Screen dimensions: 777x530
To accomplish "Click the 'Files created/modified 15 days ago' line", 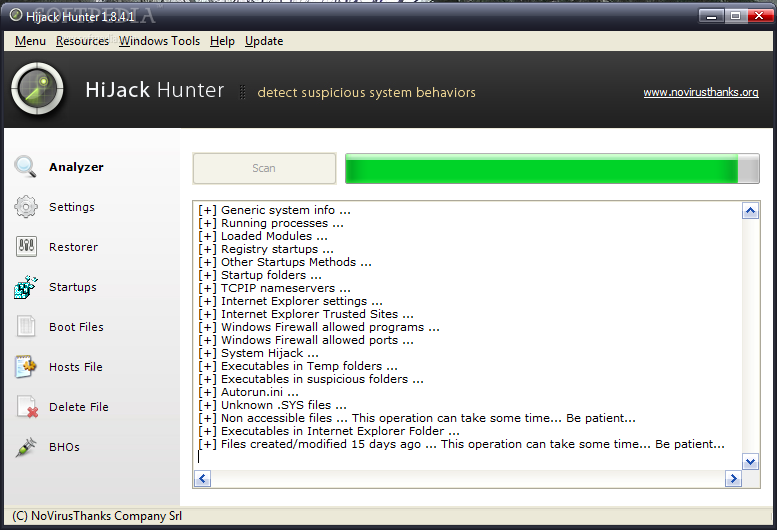I will [461, 444].
